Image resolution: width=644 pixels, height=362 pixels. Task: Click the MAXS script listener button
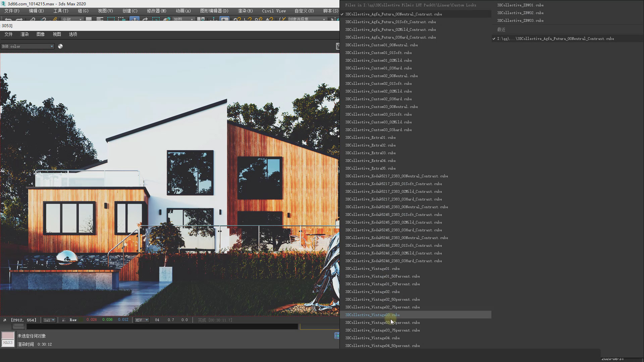point(8,343)
